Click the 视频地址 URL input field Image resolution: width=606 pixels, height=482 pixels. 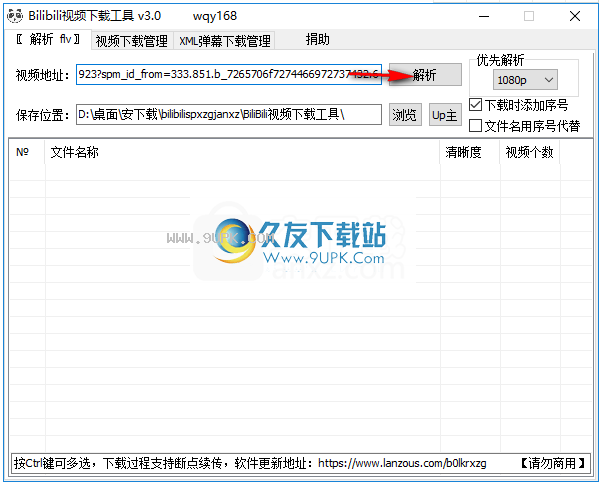pyautogui.click(x=229, y=74)
